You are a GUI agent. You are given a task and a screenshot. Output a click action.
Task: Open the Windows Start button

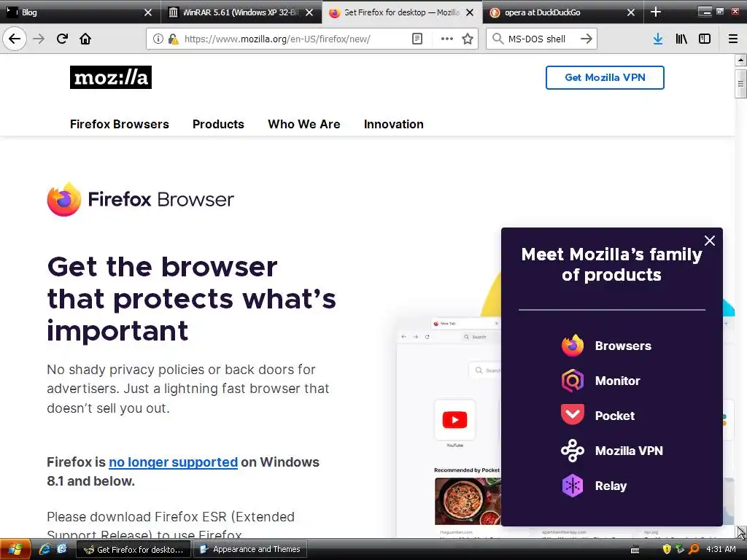tap(15, 549)
